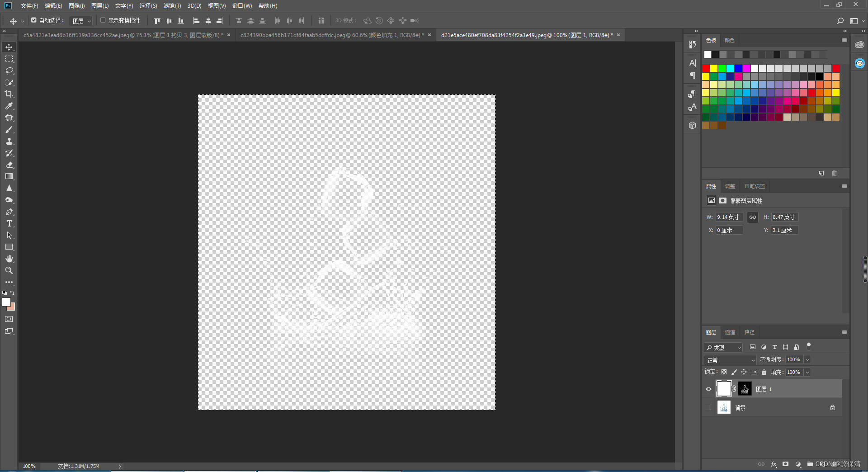868x472 pixels.
Task: Switch to the 通道 tab
Action: (730, 332)
